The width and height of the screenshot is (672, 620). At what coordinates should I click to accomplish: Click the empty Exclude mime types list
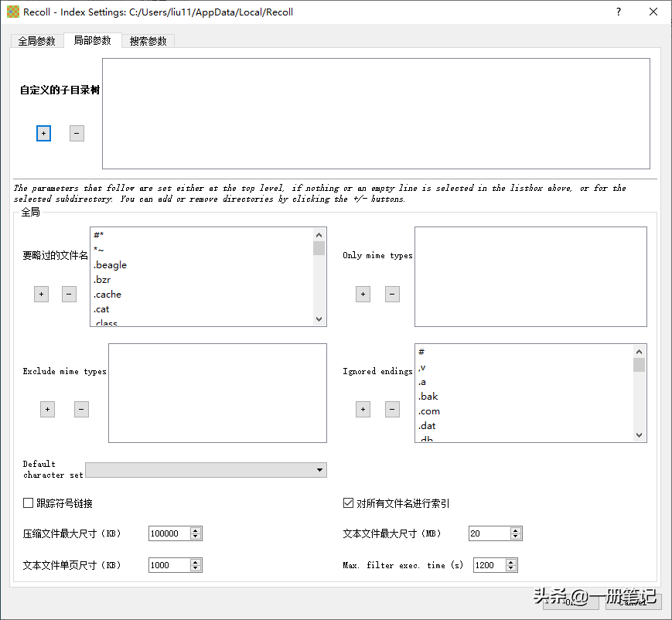[218, 393]
